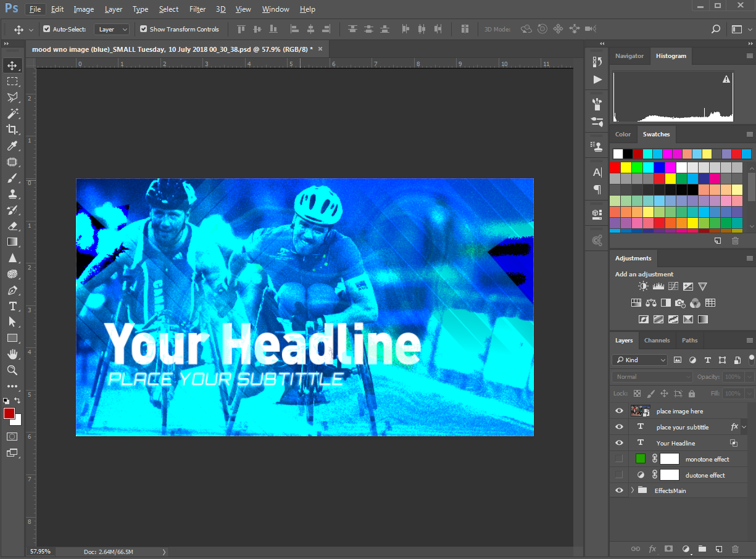This screenshot has width=756, height=559.
Task: Toggle Quick Mask mode button
Action: (x=12, y=436)
